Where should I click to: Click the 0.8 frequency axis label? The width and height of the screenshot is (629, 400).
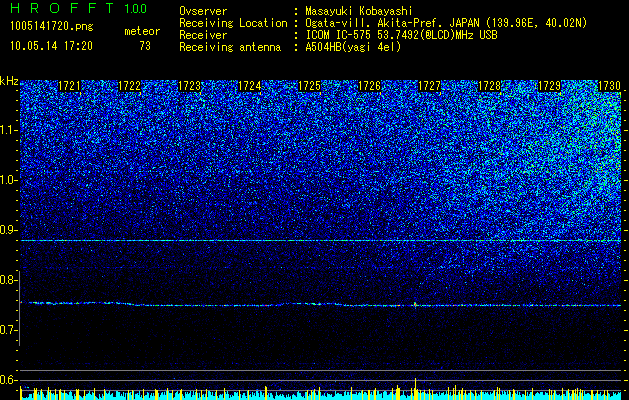(x=9, y=280)
